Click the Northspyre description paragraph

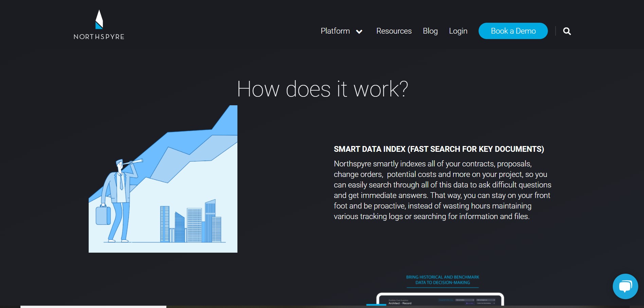(443, 190)
